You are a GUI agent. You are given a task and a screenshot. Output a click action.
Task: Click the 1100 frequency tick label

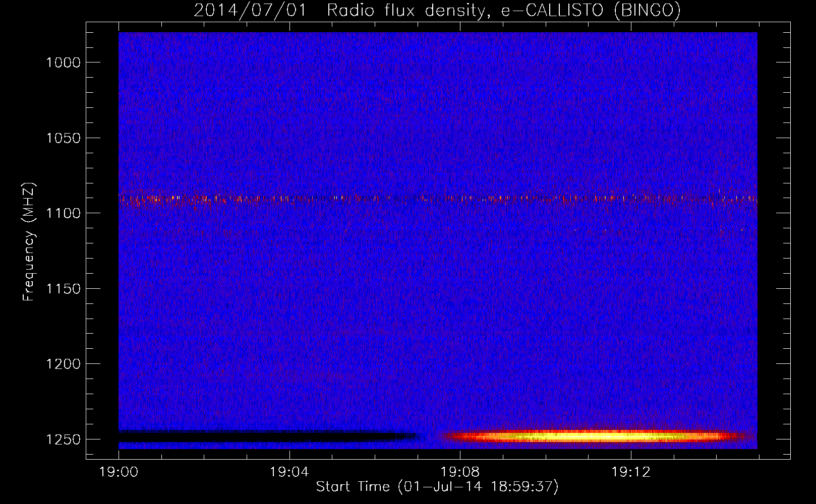point(64,213)
